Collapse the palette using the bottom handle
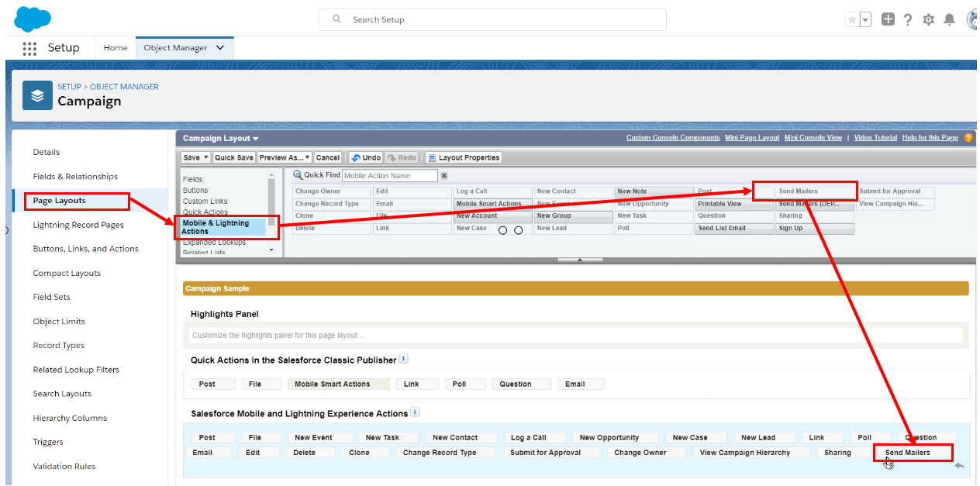The width and height of the screenshot is (980, 486). coord(580,260)
